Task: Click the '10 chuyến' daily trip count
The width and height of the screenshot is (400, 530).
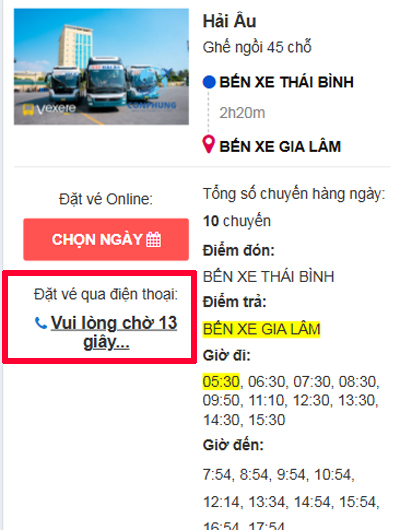Action: point(237,221)
